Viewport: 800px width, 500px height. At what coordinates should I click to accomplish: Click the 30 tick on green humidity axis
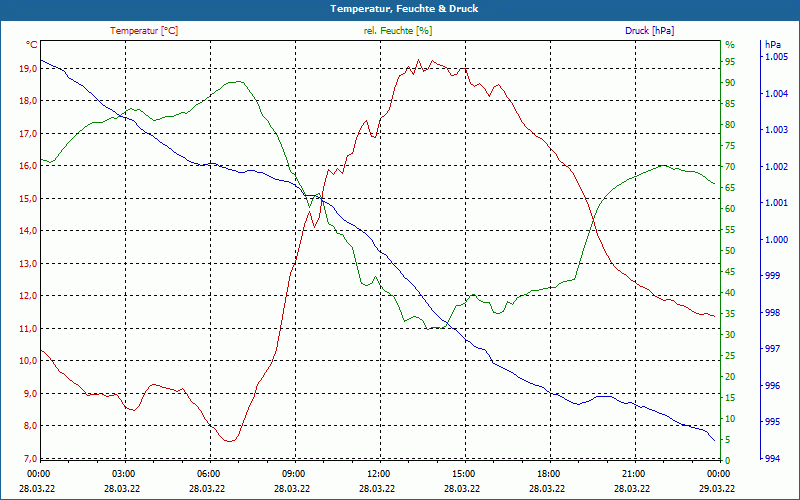(730, 335)
